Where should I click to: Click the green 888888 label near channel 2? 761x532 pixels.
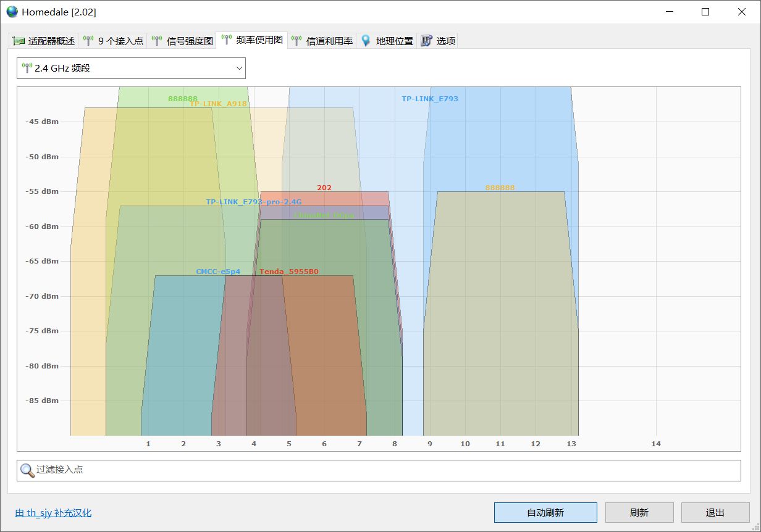(x=183, y=99)
